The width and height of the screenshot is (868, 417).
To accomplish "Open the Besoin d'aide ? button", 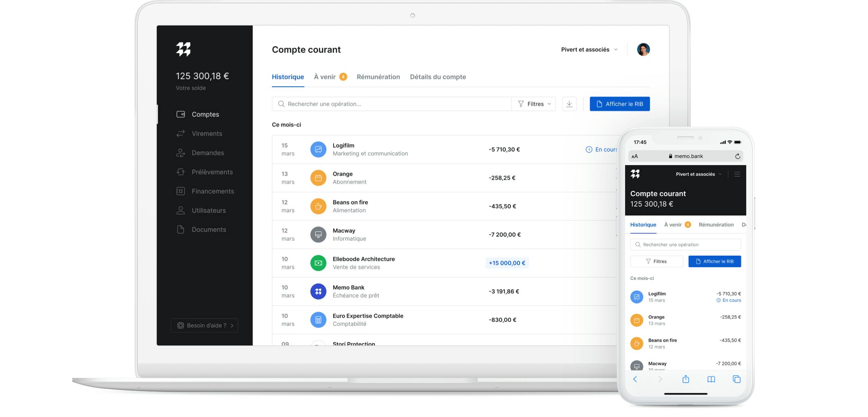I will [x=205, y=325].
